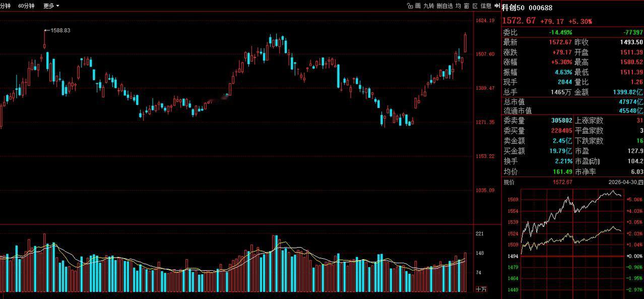Click the mini intraday trend chart
This screenshot has width=644, height=299.
(x=572, y=244)
